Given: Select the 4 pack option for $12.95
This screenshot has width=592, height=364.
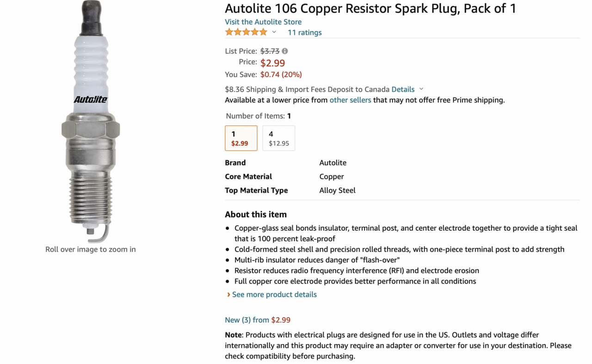Looking at the screenshot, I should pyautogui.click(x=278, y=138).
